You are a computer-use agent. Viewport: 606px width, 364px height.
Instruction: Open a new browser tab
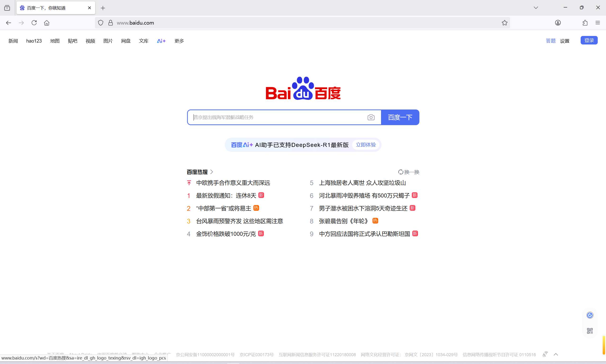click(x=103, y=8)
